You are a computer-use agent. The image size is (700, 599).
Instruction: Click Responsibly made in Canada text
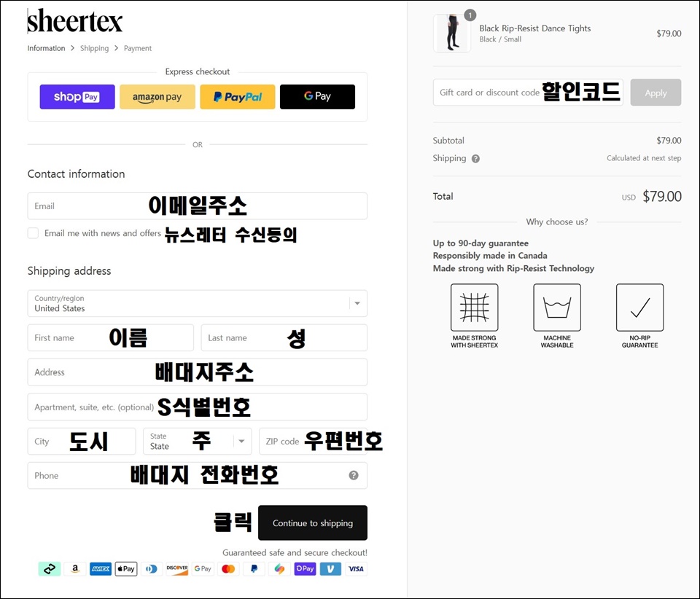(490, 256)
